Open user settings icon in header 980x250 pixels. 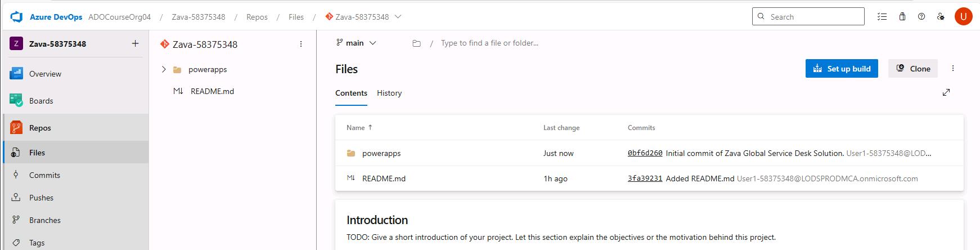tap(941, 17)
